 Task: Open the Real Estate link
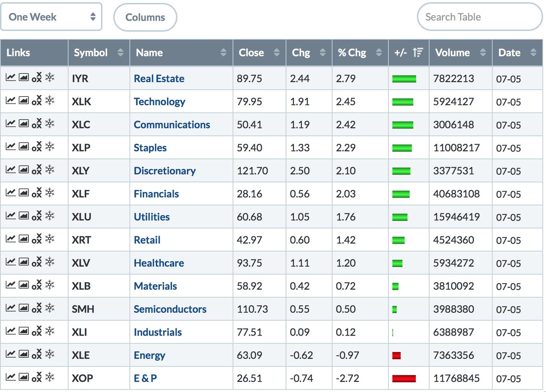pyautogui.click(x=159, y=79)
